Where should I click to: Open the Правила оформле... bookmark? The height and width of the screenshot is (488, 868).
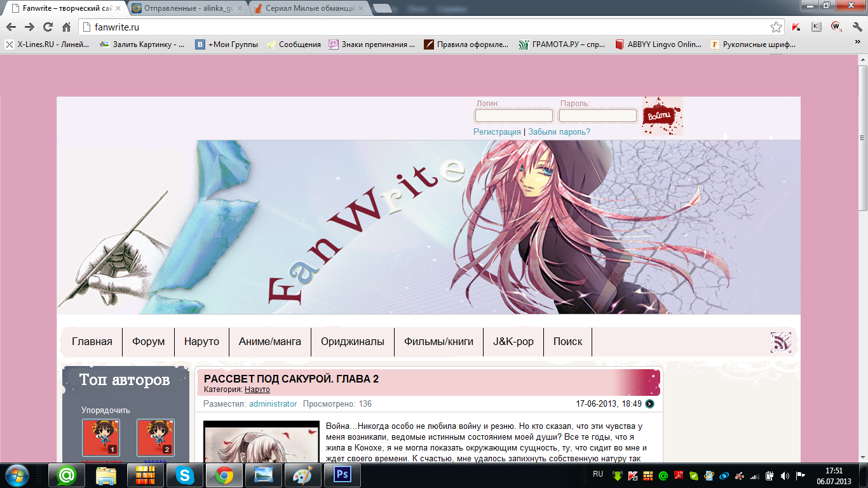466,44
